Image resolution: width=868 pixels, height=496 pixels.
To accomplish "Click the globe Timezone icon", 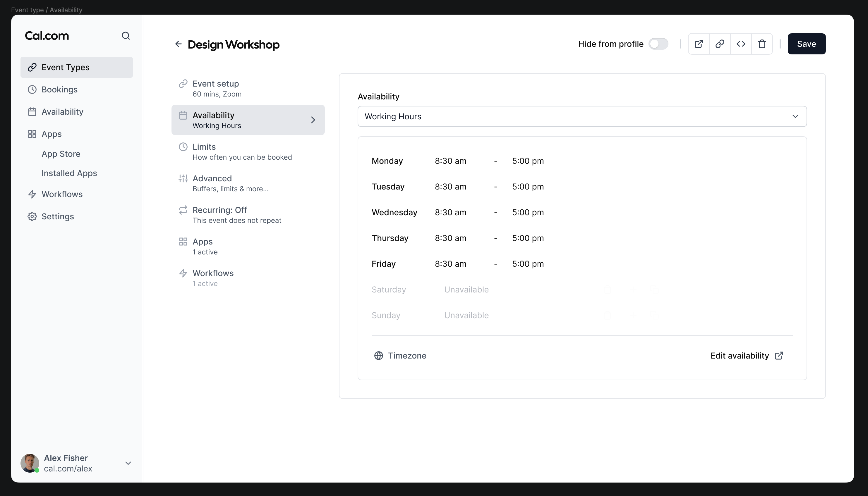I will coord(379,356).
